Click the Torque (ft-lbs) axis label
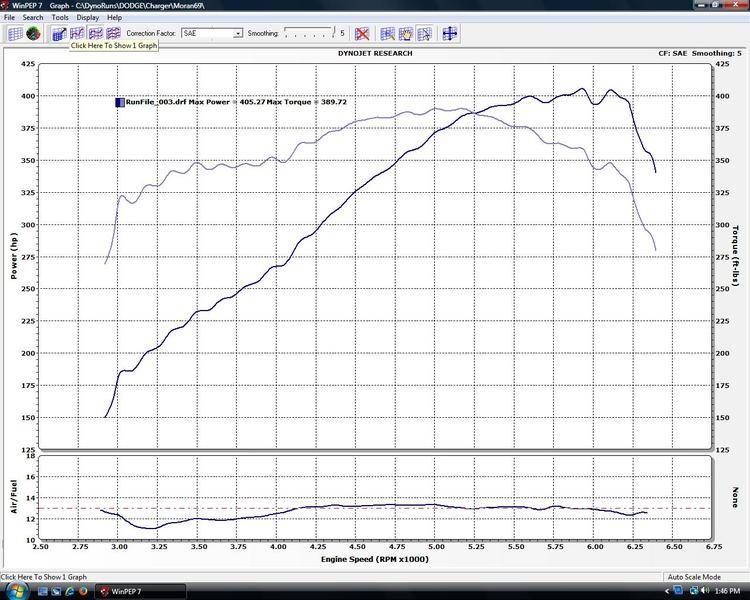Screen dimensions: 750x600 tap(735, 256)
